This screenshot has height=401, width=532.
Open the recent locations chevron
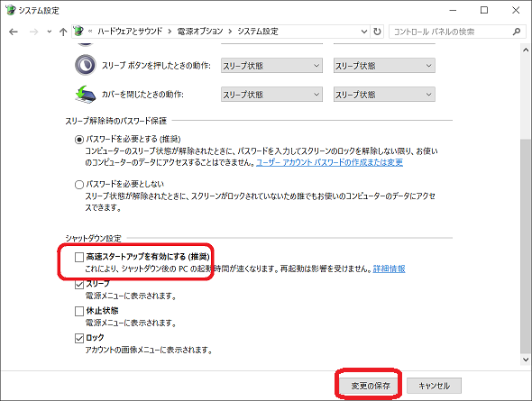(x=50, y=32)
